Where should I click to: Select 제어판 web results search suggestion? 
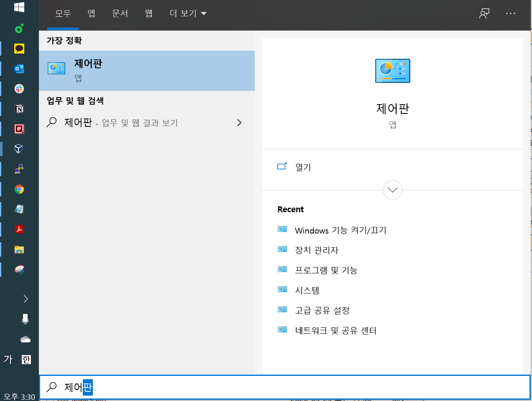[147, 123]
